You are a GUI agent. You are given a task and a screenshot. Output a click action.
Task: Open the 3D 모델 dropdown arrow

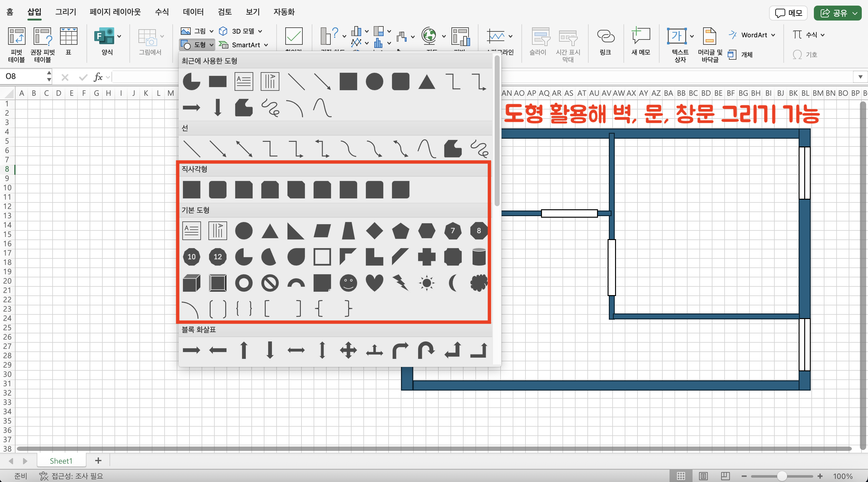[x=260, y=31]
